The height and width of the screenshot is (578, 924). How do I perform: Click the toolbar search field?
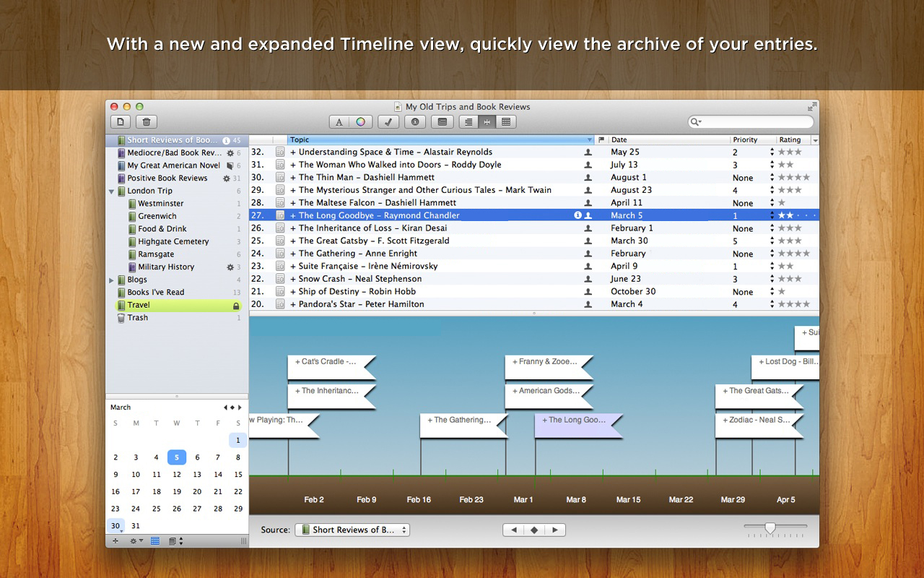[751, 122]
